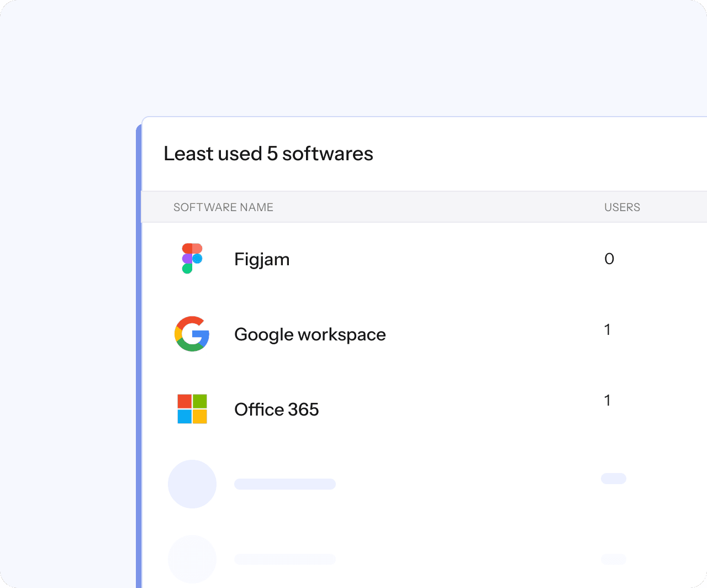
Task: Open the Office 365 entry
Action: pyautogui.click(x=276, y=410)
